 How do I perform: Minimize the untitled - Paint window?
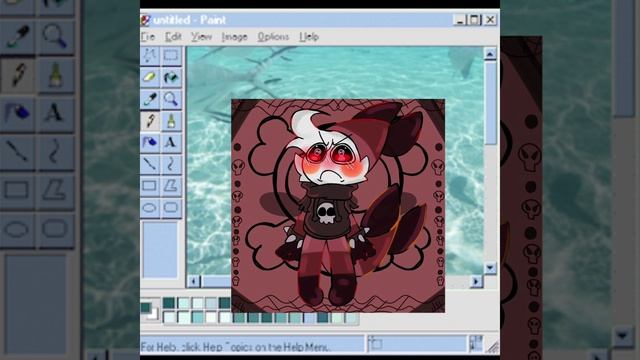pos(459,20)
